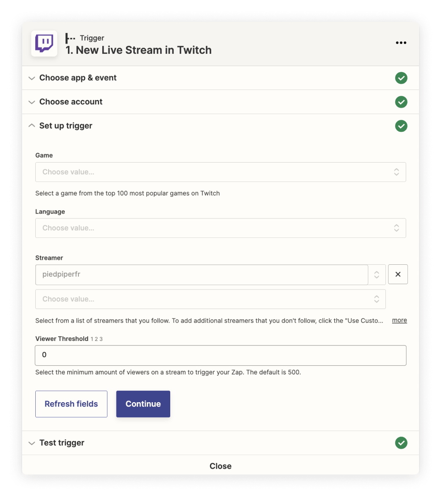Expand the Choose app & event section
The image size is (441, 504).
pos(220,78)
